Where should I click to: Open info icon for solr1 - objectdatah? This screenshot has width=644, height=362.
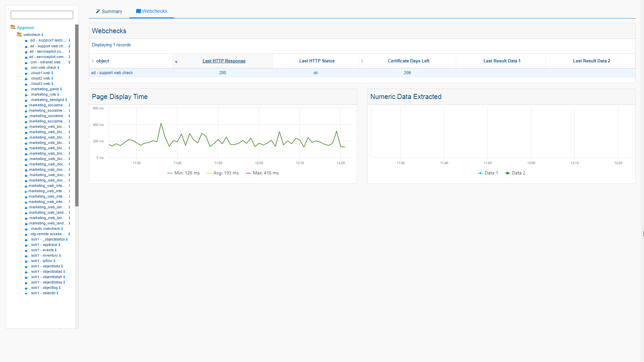click(x=64, y=277)
